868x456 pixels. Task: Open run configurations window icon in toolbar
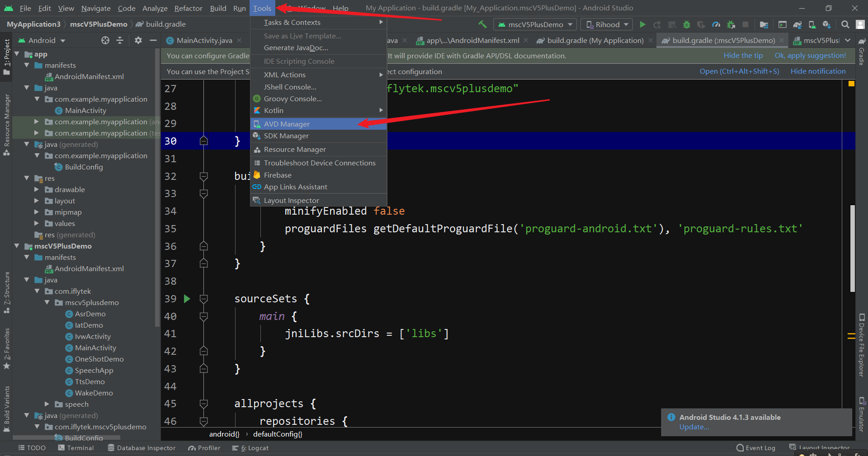(x=783, y=24)
